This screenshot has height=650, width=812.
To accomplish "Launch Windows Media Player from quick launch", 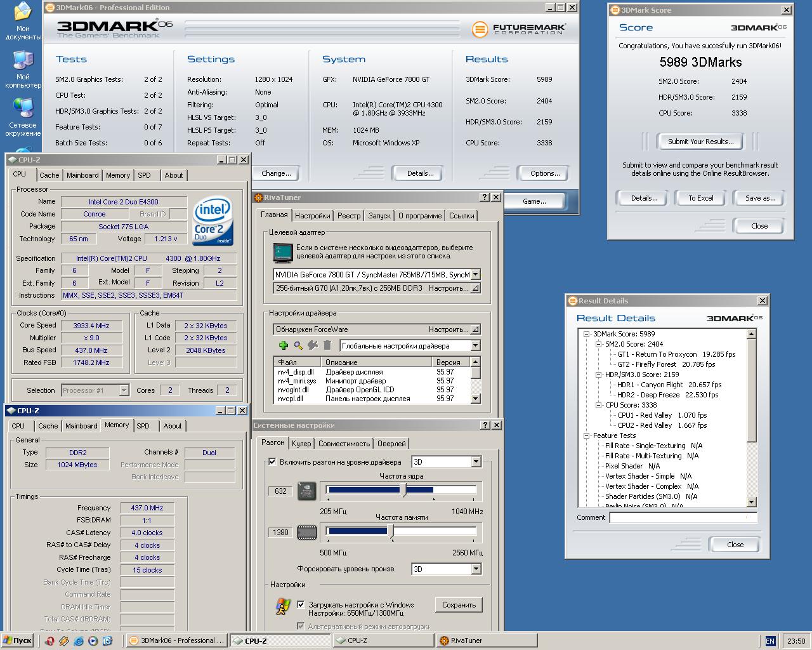I will point(93,641).
